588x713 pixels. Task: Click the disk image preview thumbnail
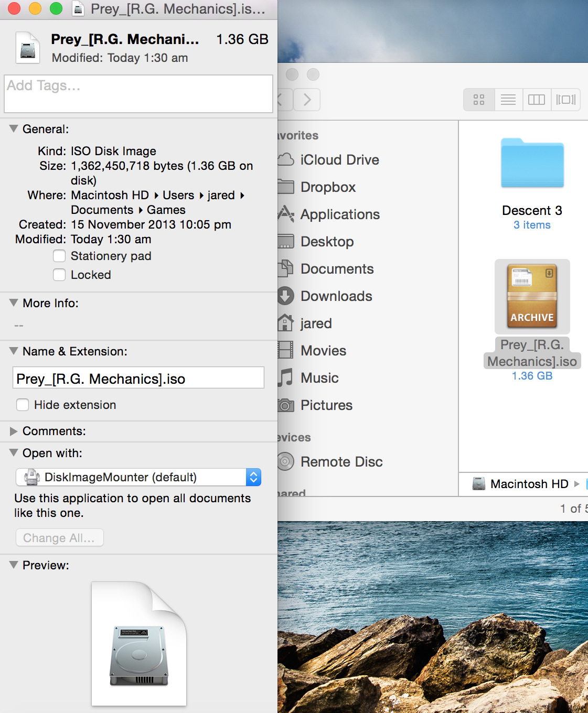pos(139,644)
